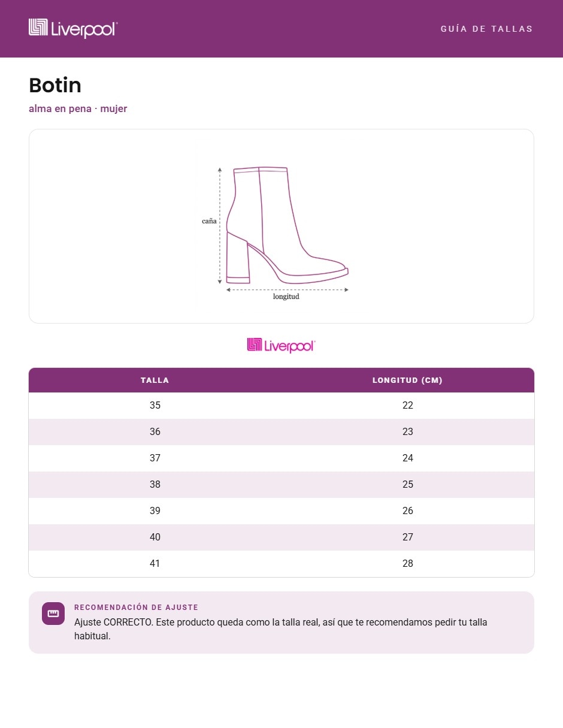The height and width of the screenshot is (728, 563).
Task: Click the boot size diagram illustration
Action: pos(281,226)
